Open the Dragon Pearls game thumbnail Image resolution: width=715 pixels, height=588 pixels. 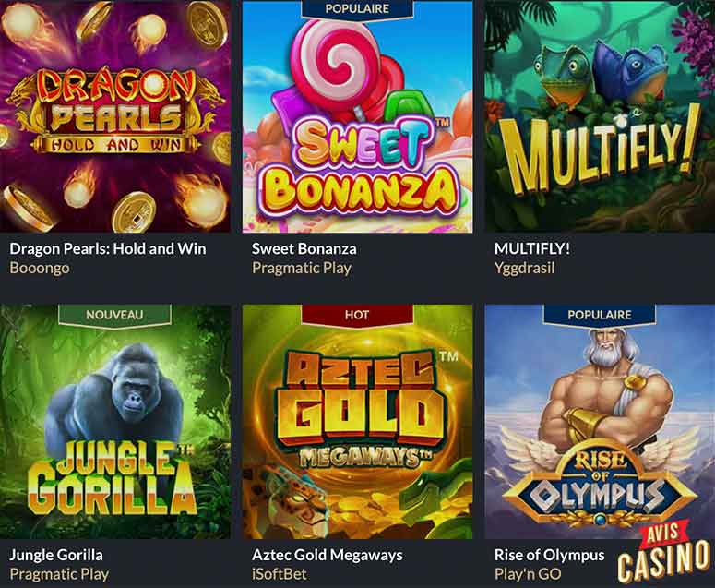coord(115,116)
